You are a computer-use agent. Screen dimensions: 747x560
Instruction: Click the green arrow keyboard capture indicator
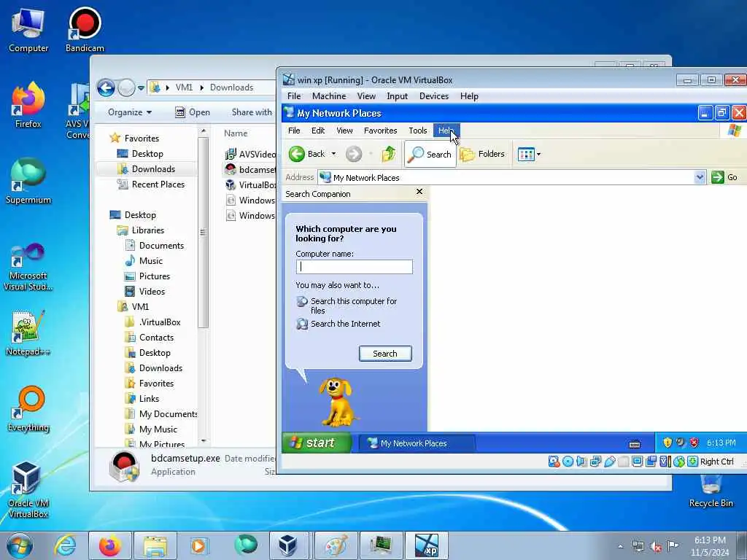(x=693, y=461)
